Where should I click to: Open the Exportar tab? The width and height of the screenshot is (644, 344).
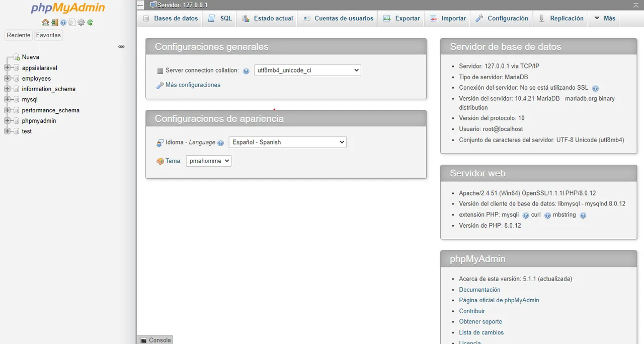[401, 18]
